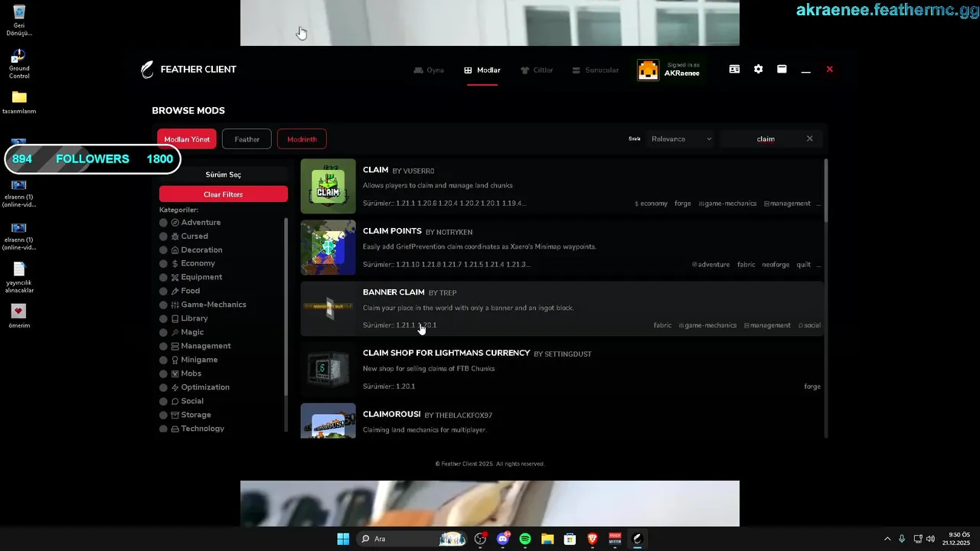Open Brave browser from the taskbar
The image size is (980, 551).
tap(592, 539)
